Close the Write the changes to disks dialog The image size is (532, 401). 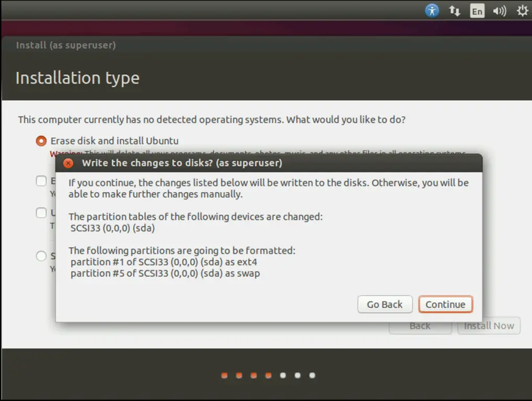(x=68, y=163)
